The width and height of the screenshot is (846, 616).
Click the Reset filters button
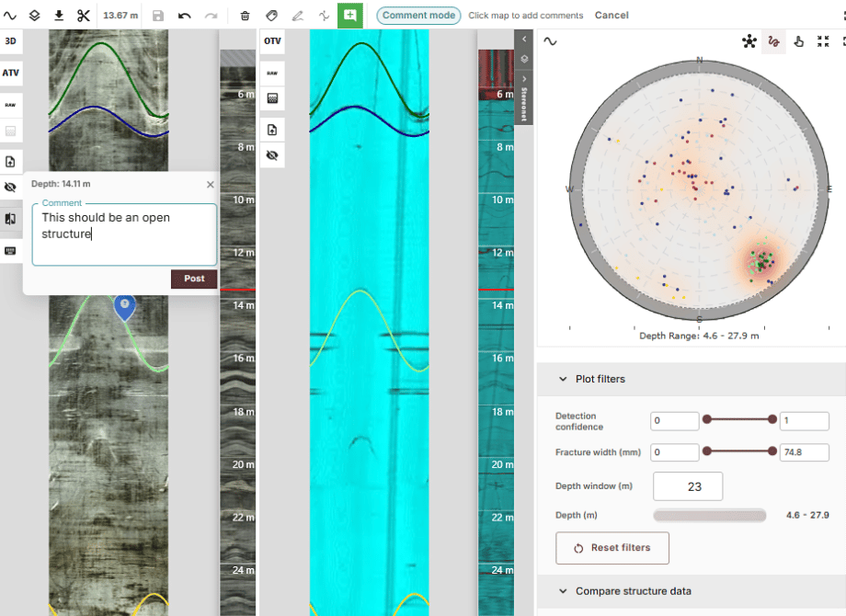point(612,548)
